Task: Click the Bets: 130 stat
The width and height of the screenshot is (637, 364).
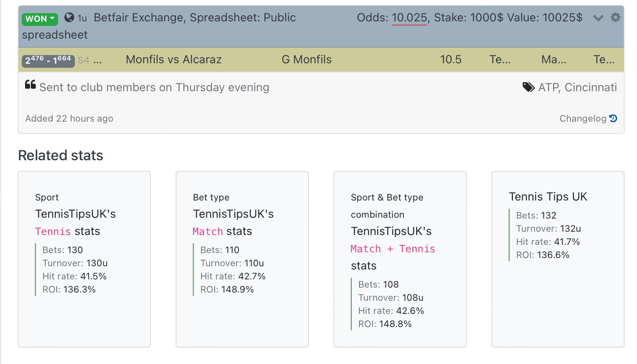Action: click(63, 250)
